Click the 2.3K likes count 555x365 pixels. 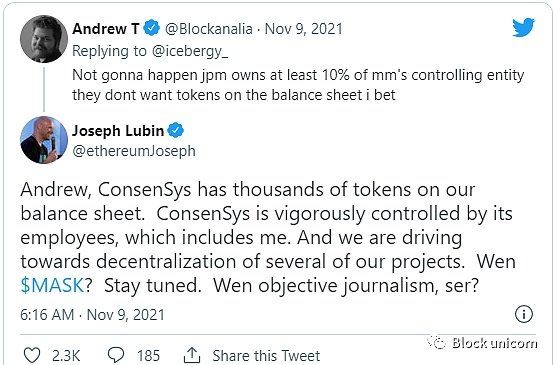click(66, 355)
